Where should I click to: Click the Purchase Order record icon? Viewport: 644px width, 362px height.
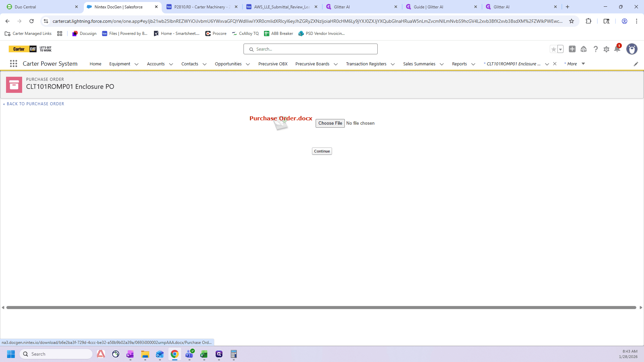pos(14,85)
